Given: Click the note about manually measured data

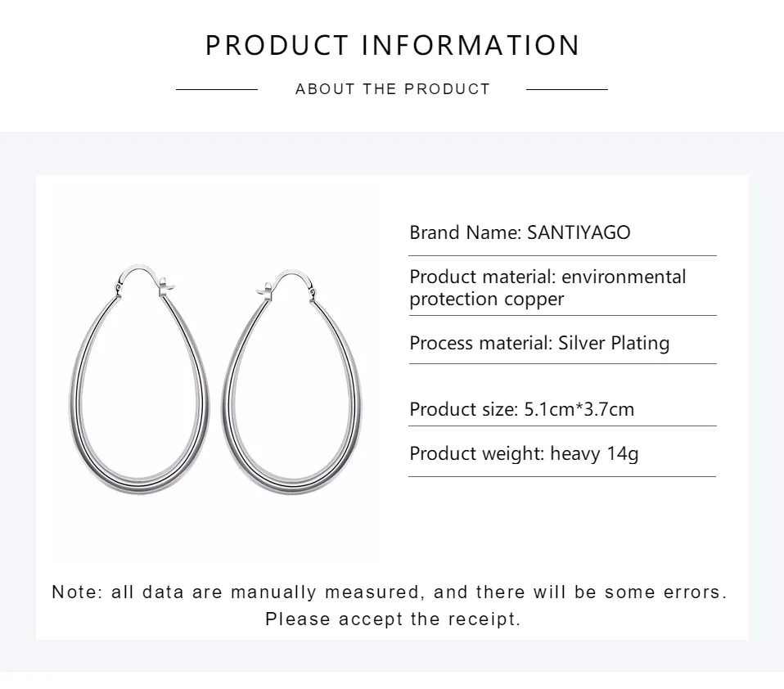Looking at the screenshot, I should 389,592.
